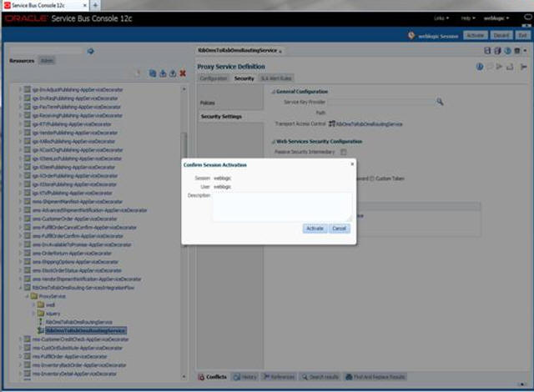Click the save icon in editor toolbar
Image resolution: width=534 pixels, height=392 pixels.
coord(487,51)
